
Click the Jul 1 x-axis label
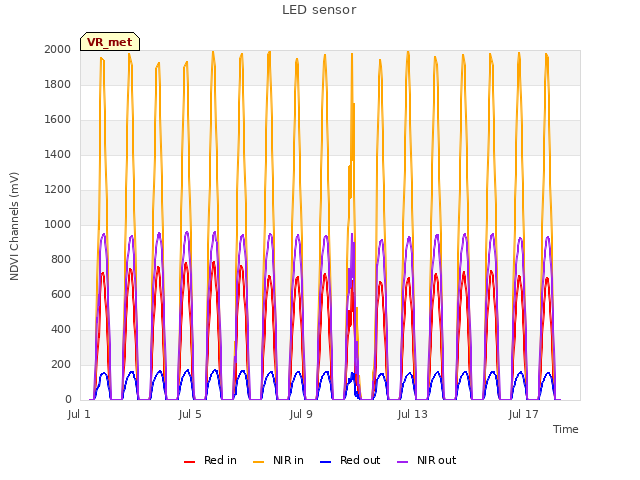pos(79,415)
